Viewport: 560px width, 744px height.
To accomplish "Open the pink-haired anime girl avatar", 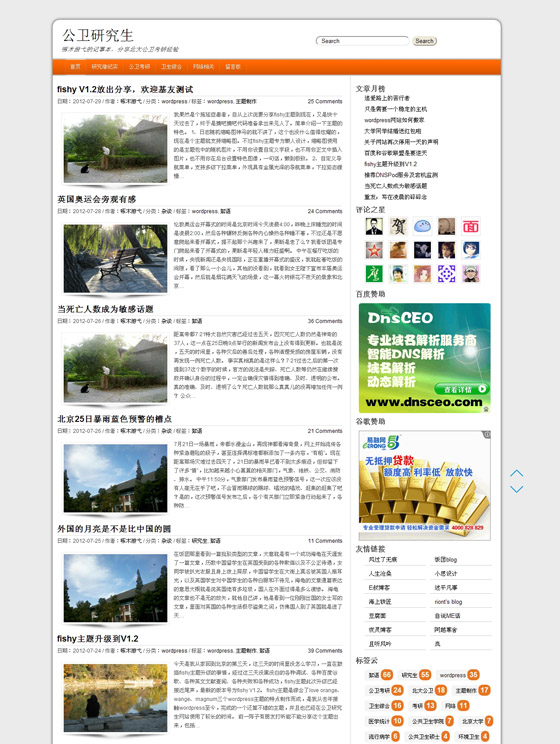I will coord(422,274).
